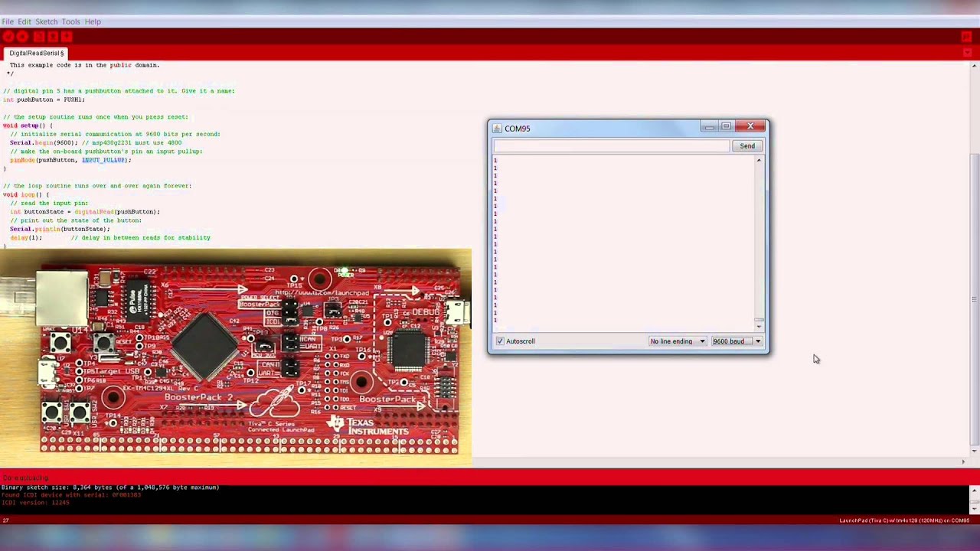980x551 pixels.
Task: Close the COM95 serial monitor window
Action: click(x=750, y=127)
